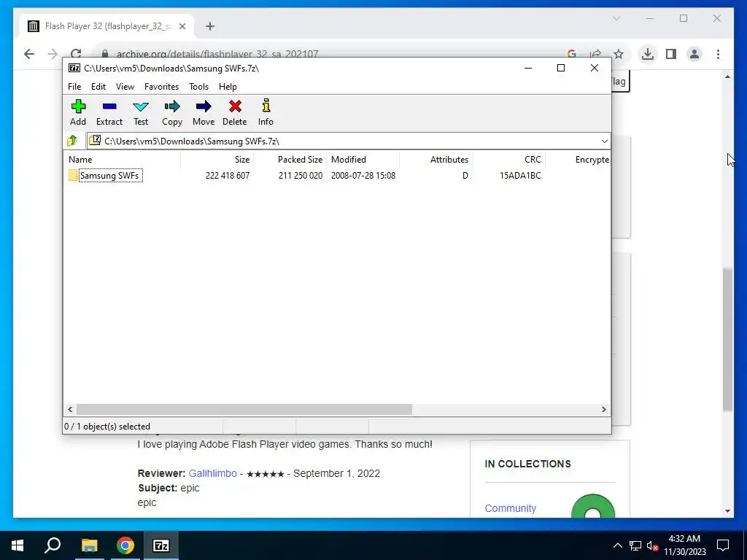This screenshot has width=747, height=560.
Task: Open the Tools menu
Action: coord(198,87)
